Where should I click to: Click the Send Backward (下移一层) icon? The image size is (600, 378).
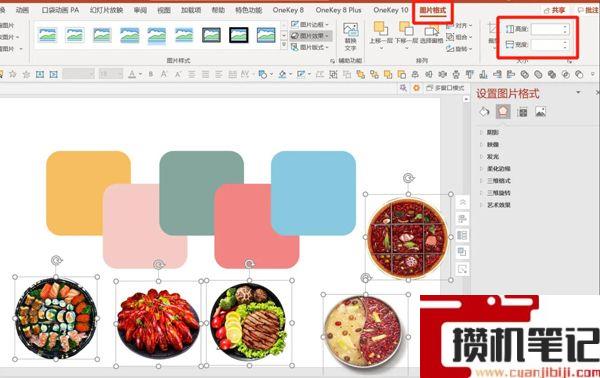[406, 33]
